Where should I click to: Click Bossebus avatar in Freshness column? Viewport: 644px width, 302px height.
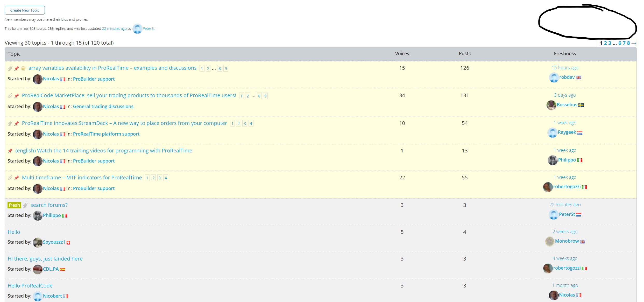[551, 105]
